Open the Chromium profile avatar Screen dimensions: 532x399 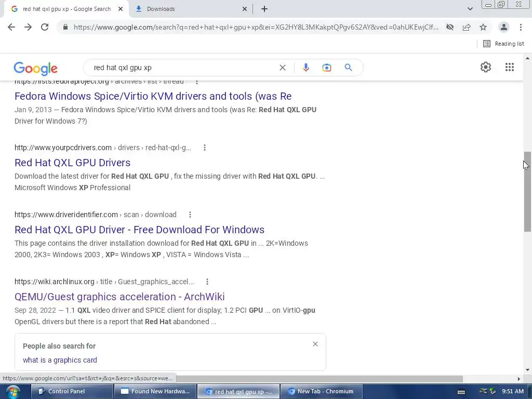(504, 27)
